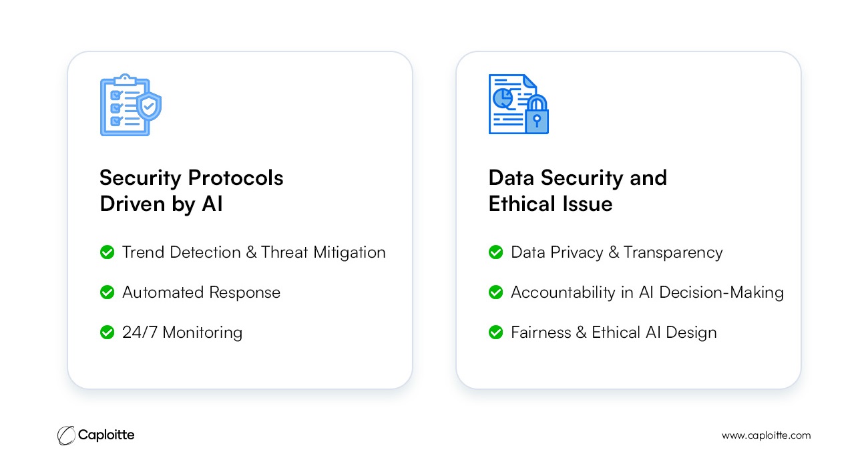Choose Trend Detection & Threat Mitigation text
The image size is (868, 462).
(x=254, y=252)
